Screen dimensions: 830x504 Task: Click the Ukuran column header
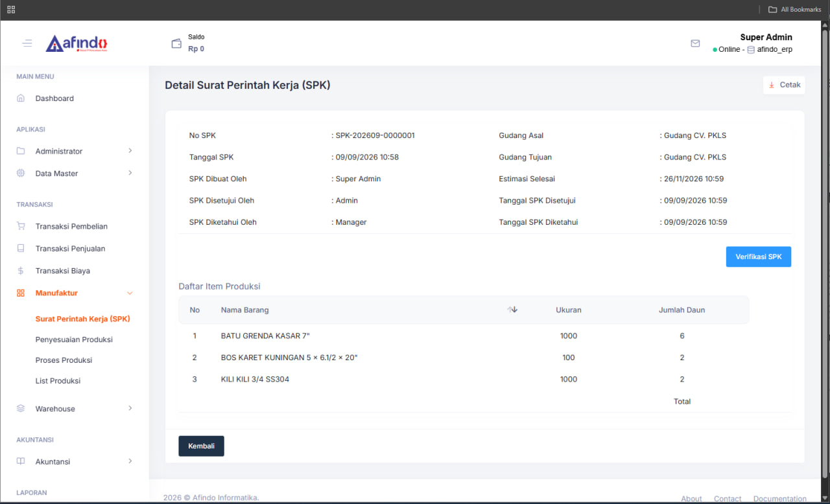pyautogui.click(x=569, y=310)
